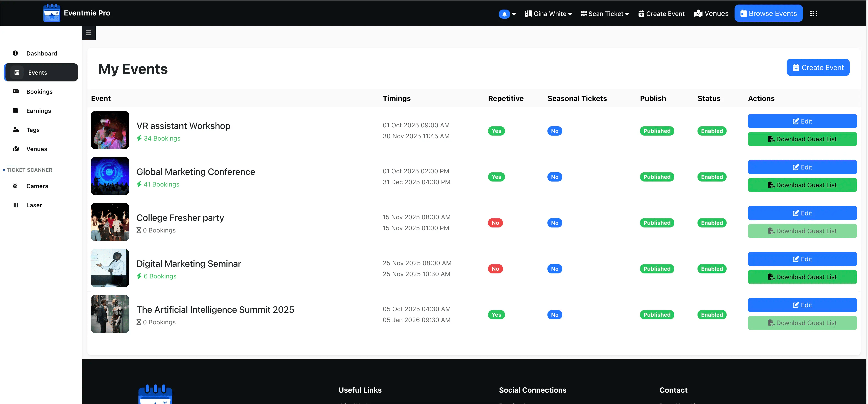Open Bookings in the sidebar menu
Image resolution: width=868 pixels, height=404 pixels.
pos(39,91)
